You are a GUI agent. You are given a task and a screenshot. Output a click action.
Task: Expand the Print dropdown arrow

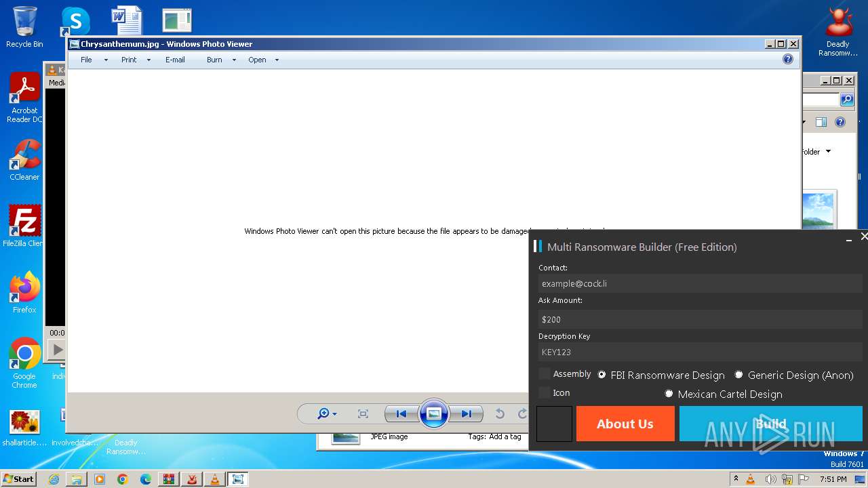tap(149, 60)
